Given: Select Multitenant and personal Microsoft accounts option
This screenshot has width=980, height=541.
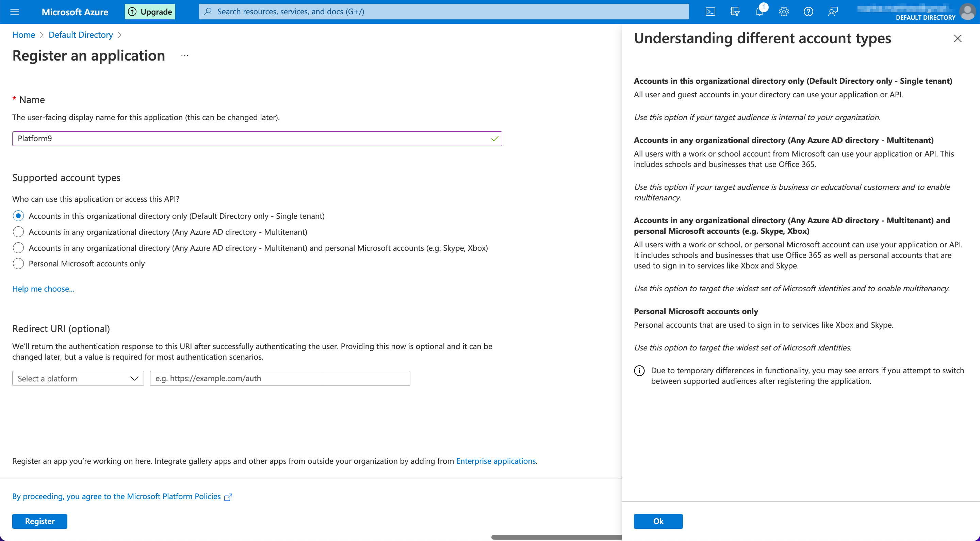Looking at the screenshot, I should (x=18, y=248).
